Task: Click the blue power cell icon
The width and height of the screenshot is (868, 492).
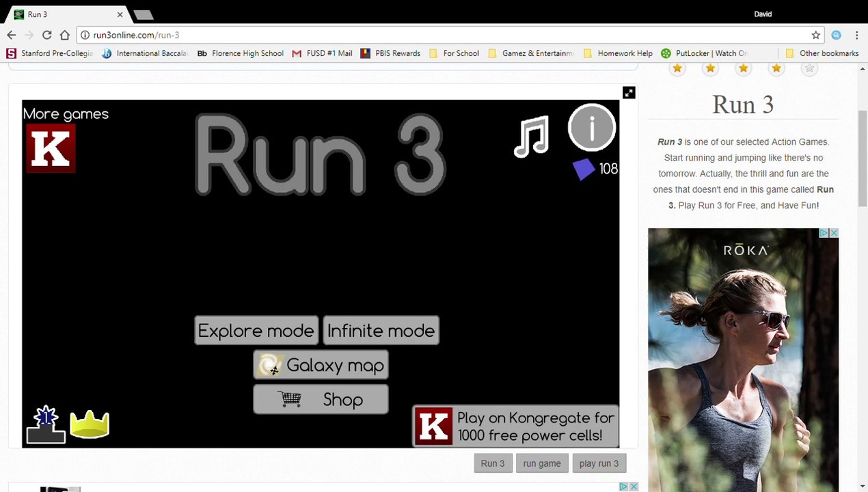Action: (583, 169)
